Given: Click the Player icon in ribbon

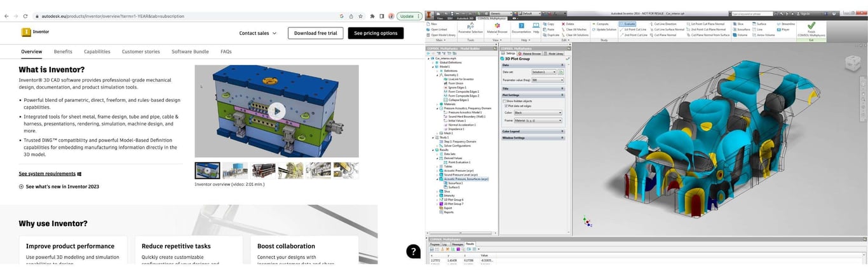Looking at the screenshot, I should click(778, 29).
